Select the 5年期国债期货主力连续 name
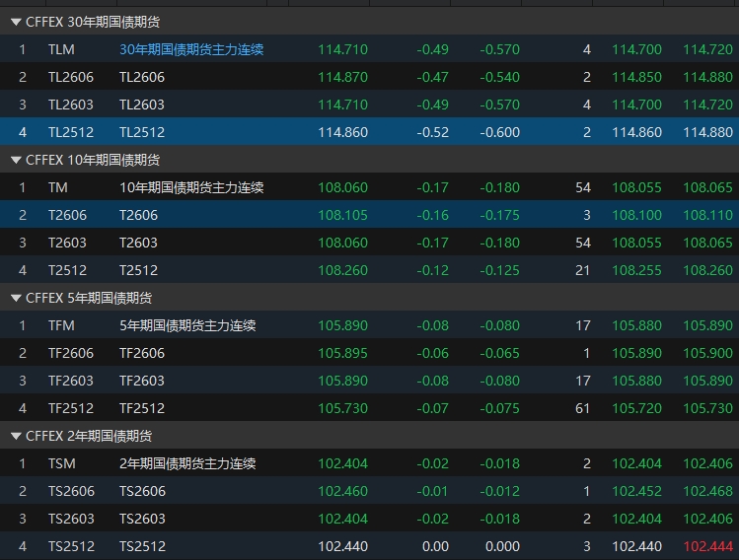Image resolution: width=739 pixels, height=560 pixels. 187,325
